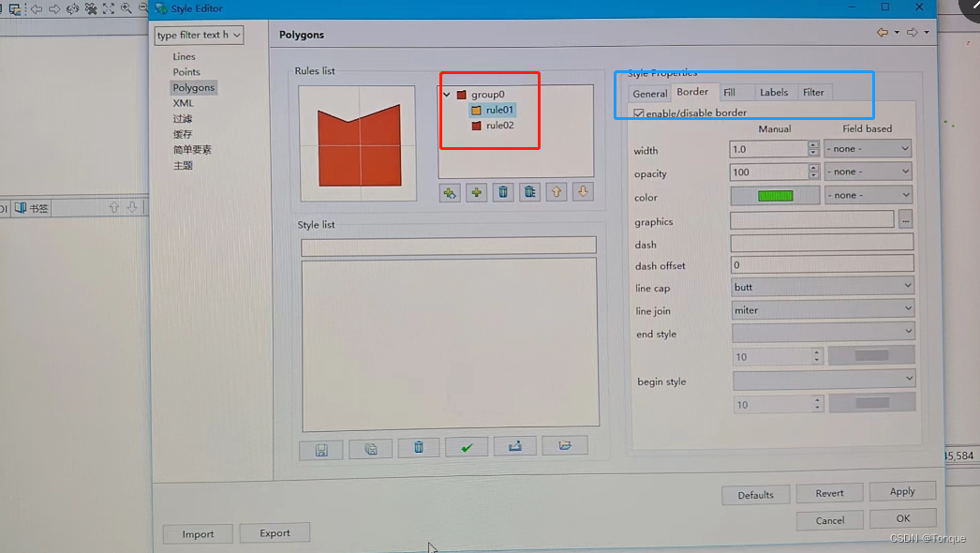Apply style with green checkmark button
The image size is (980, 553).
(467, 447)
